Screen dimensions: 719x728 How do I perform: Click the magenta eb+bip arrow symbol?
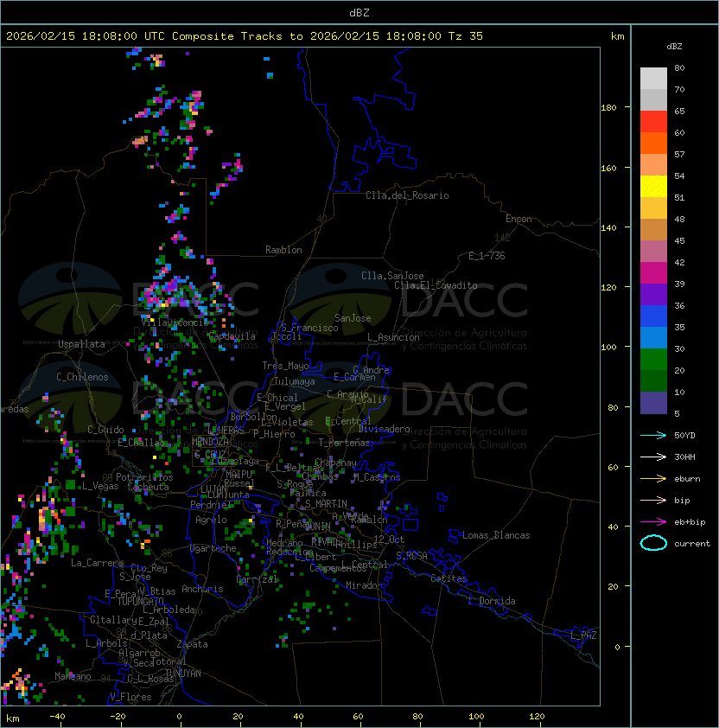click(653, 522)
